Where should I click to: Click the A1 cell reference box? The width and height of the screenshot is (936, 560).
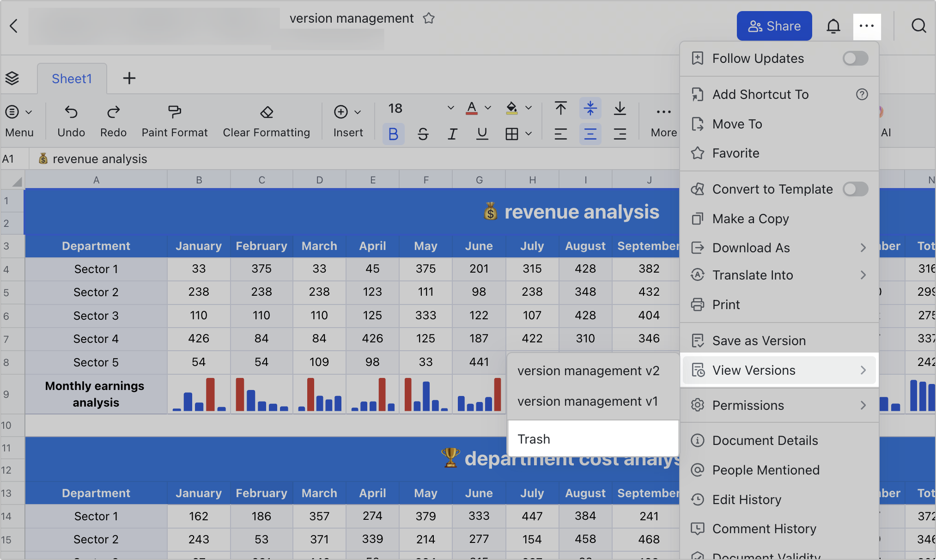tap(14, 159)
